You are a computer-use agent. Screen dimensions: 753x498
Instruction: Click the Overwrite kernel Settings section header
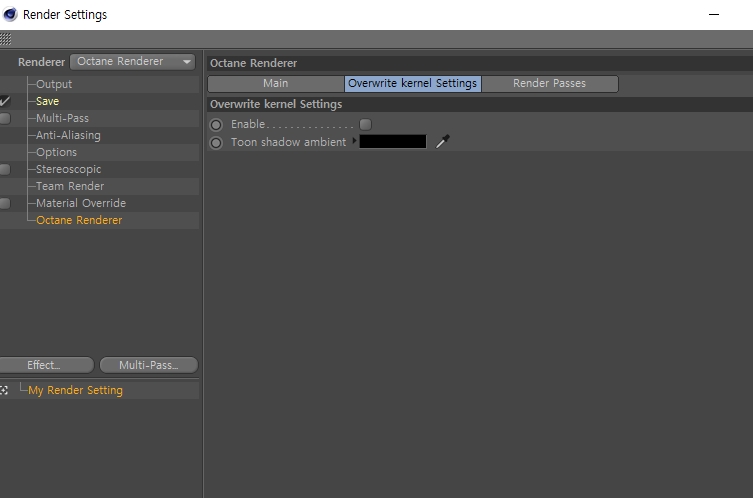tap(276, 104)
